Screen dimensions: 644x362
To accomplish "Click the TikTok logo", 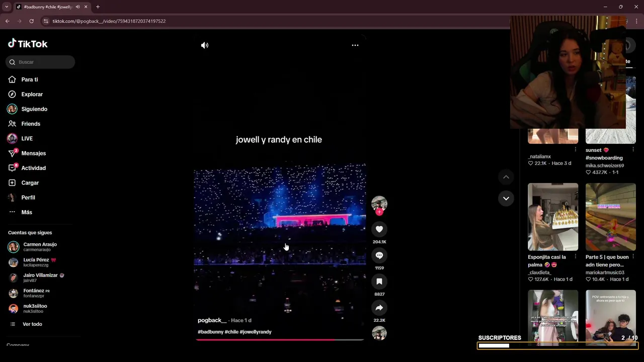I will 28,44.
